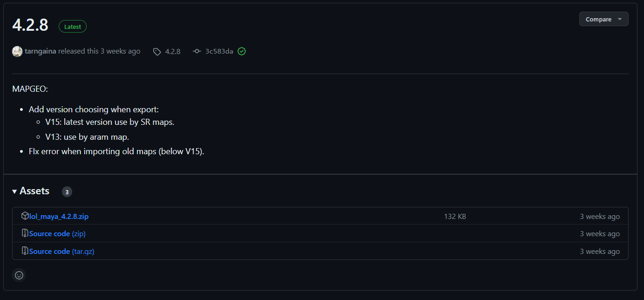Viewport: 644px width, 300px height.
Task: Click the green verified checkmark icon
Action: pos(241,51)
